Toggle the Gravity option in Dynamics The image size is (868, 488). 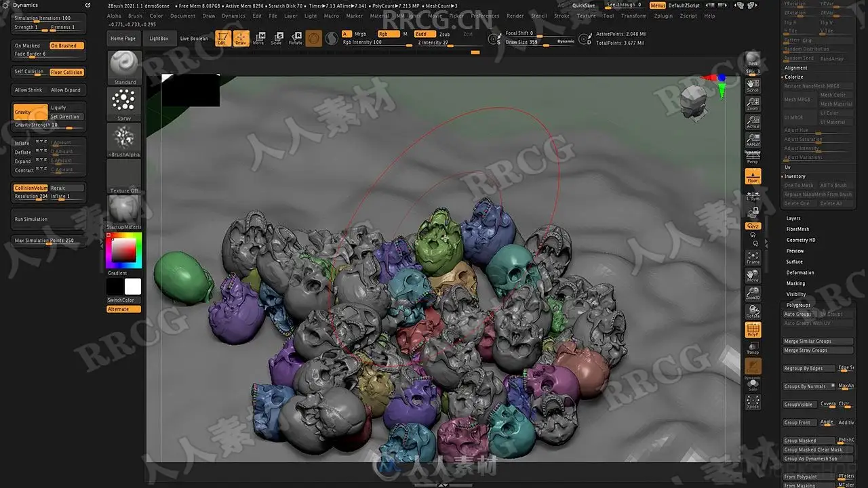(x=31, y=112)
